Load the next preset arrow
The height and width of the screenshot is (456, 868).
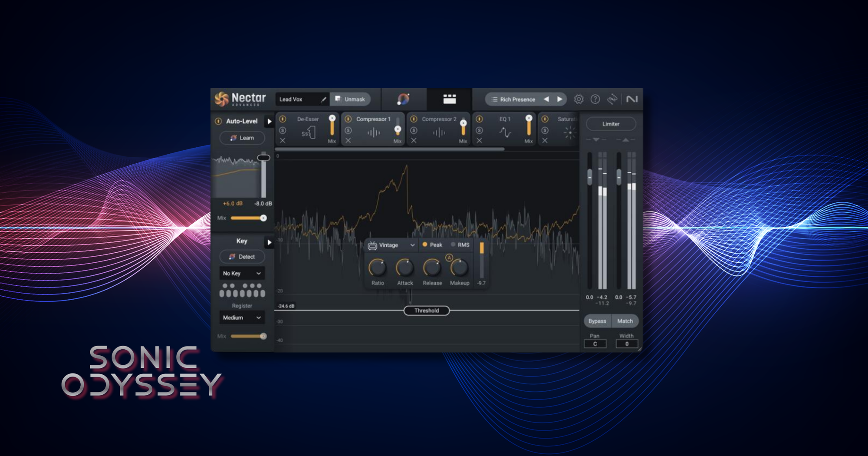click(x=560, y=99)
